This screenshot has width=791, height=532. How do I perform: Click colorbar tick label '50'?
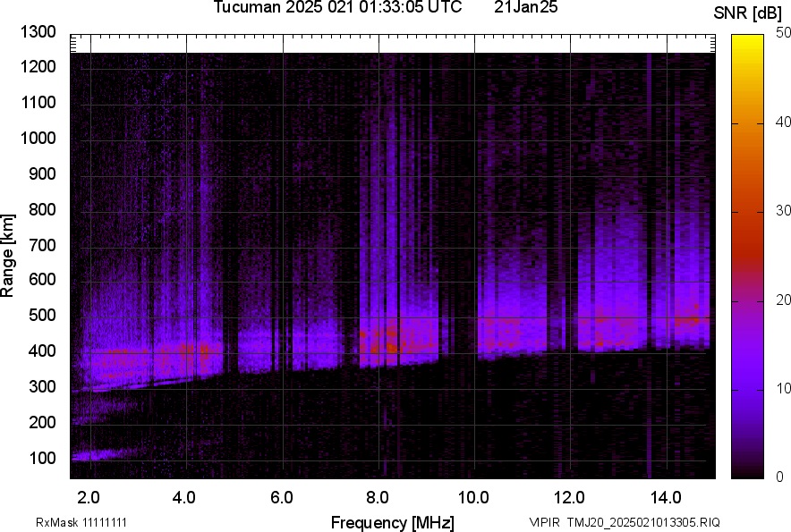[783, 33]
